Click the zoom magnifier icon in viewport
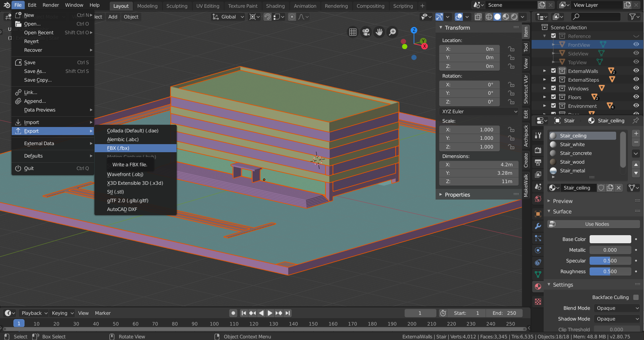644x340 pixels. coord(392,32)
